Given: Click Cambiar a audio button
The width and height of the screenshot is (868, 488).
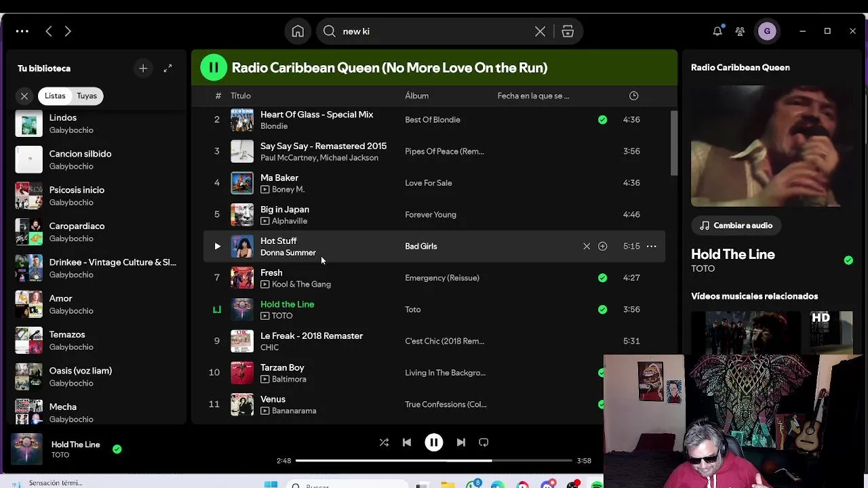Looking at the screenshot, I should point(736,225).
